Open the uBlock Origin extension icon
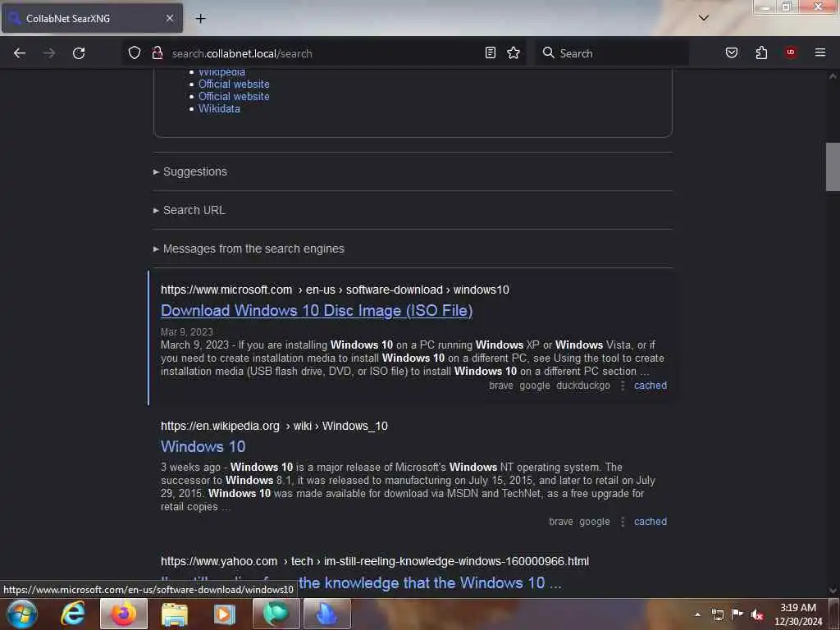Image resolution: width=840 pixels, height=630 pixels. coord(791,52)
